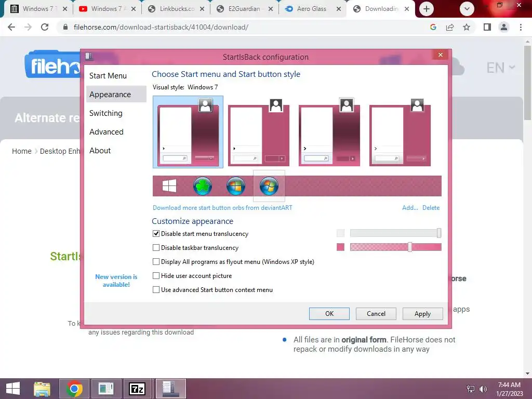Screen dimensions: 532x399
Task: View site information lock icon
Action: point(65,27)
